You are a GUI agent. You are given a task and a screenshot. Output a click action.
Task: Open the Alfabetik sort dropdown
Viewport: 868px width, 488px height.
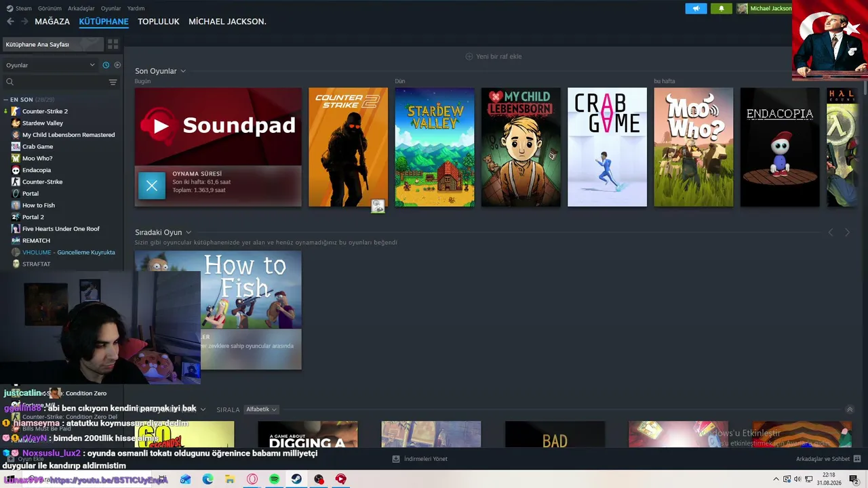[x=261, y=409]
